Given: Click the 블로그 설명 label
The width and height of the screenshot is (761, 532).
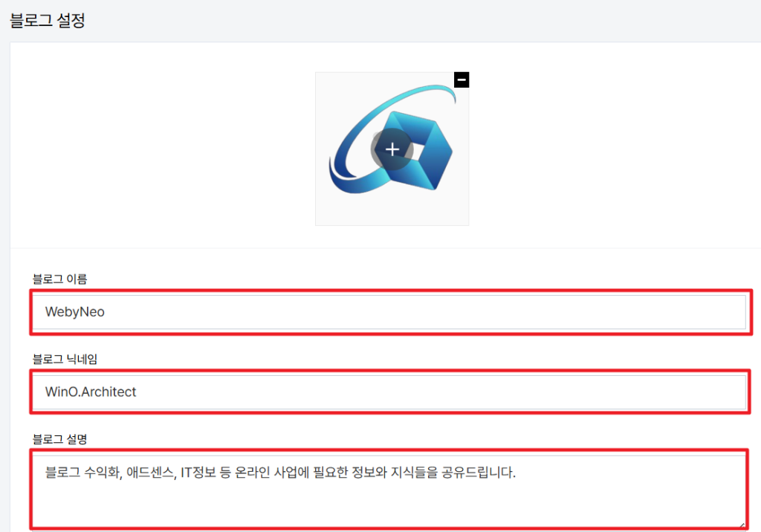Looking at the screenshot, I should click(59, 439).
